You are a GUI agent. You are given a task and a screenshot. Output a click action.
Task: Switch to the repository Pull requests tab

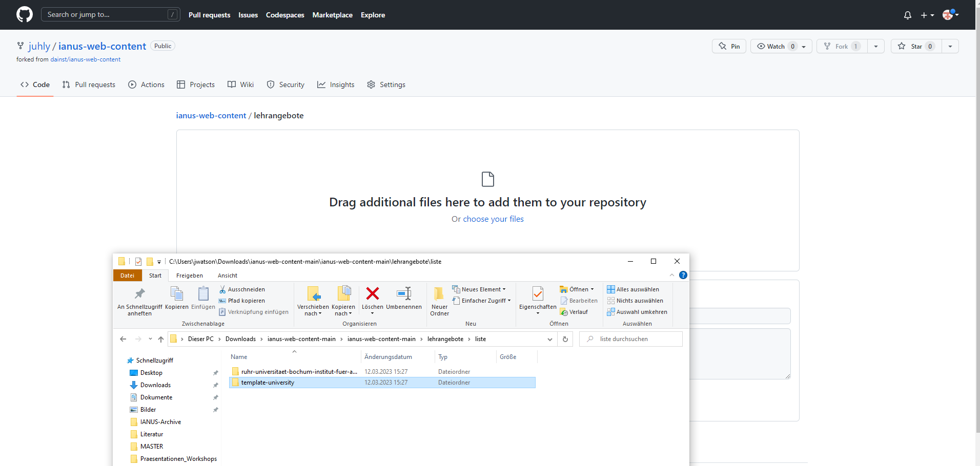coord(89,84)
